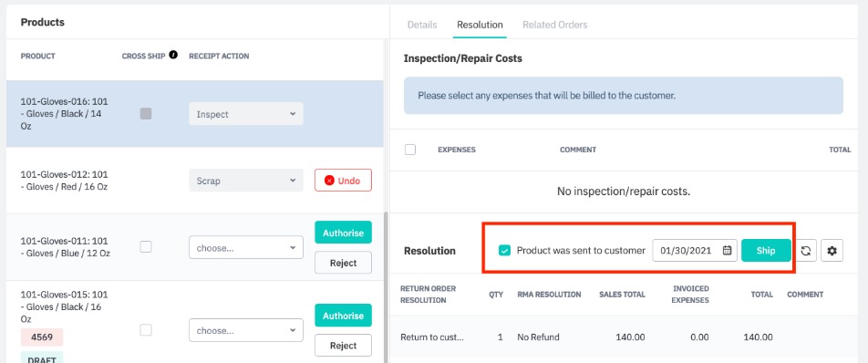
Task: Click the No inspection/repair costs message
Action: point(624,192)
